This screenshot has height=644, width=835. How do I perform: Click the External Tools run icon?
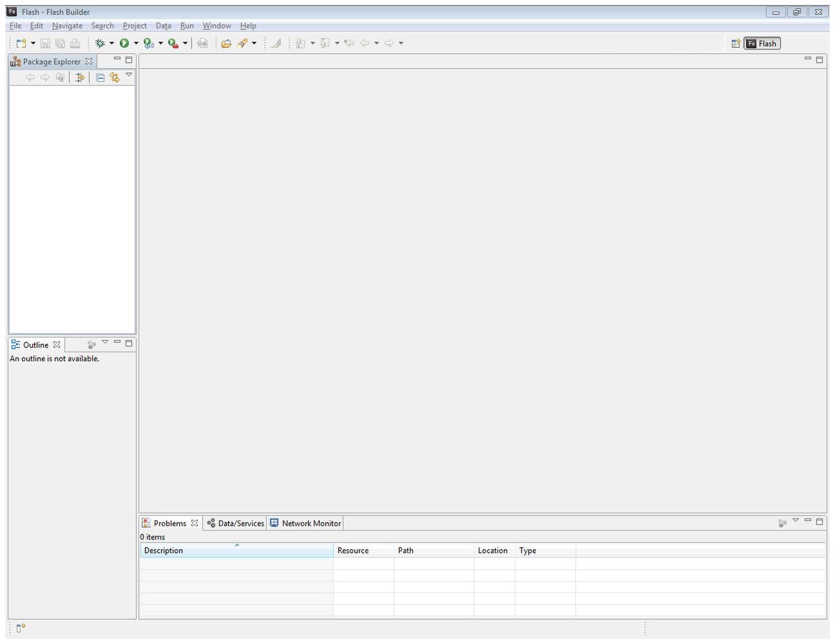coord(173,43)
